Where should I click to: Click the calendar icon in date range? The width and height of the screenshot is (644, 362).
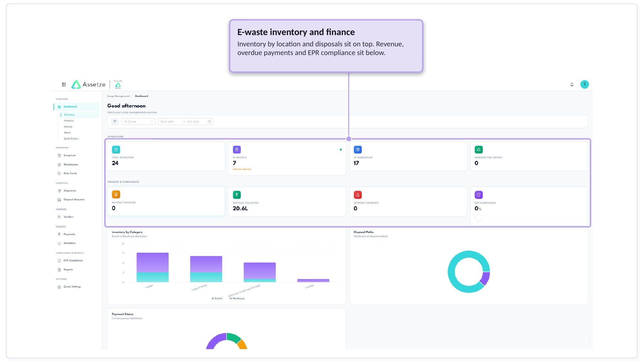click(210, 122)
